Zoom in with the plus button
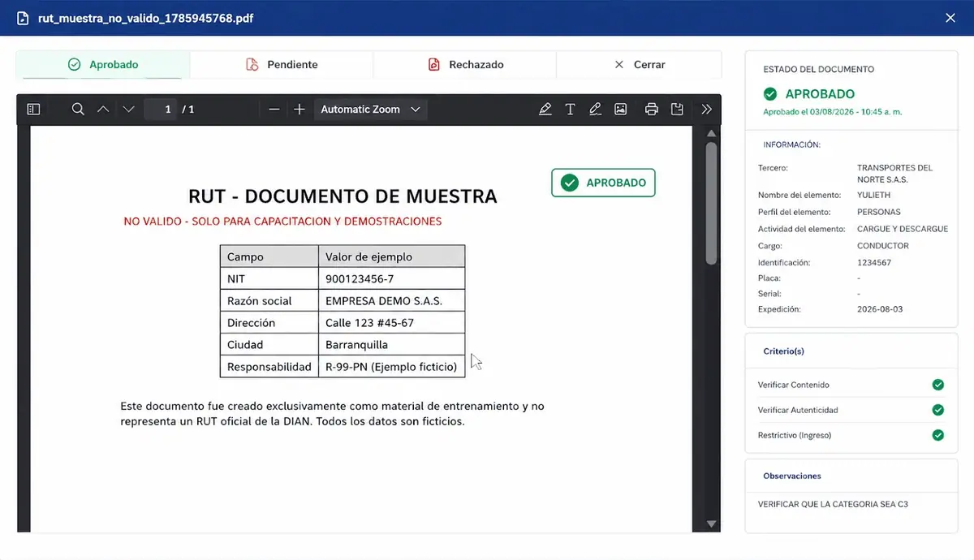This screenshot has height=560, width=974. coord(300,109)
